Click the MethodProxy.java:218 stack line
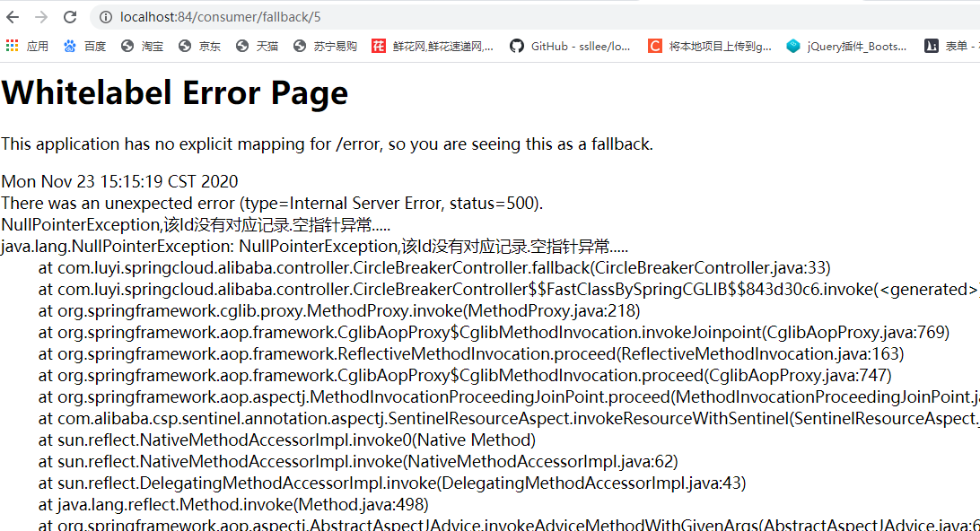This screenshot has height=531, width=980. 339,311
